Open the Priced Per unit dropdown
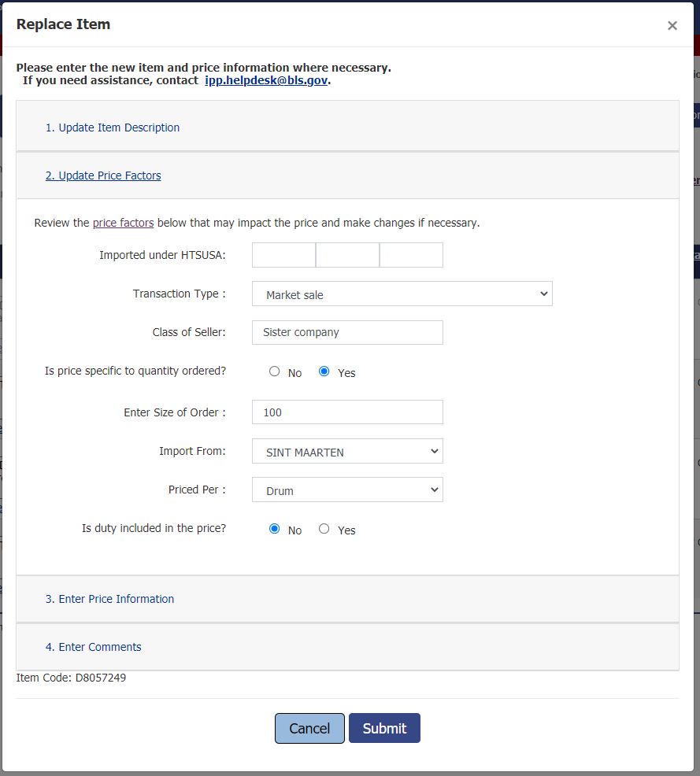This screenshot has height=776, width=700. pos(347,490)
